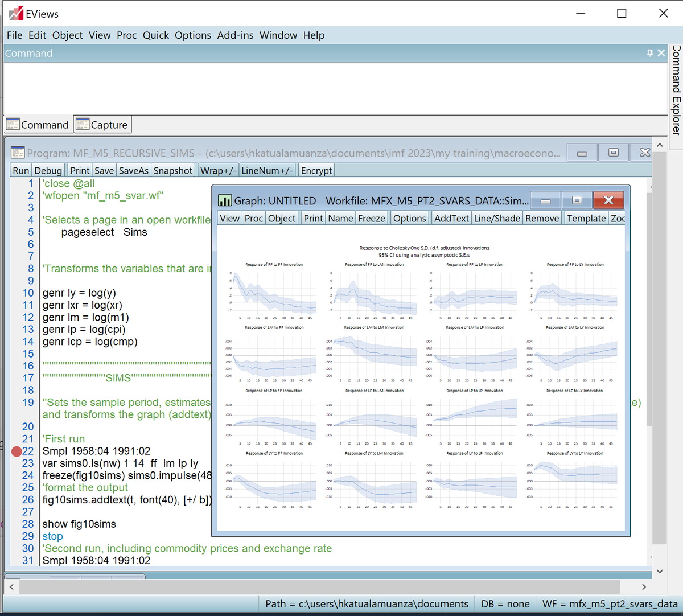Click Freeze in the Graph window toolbar

[372, 218]
